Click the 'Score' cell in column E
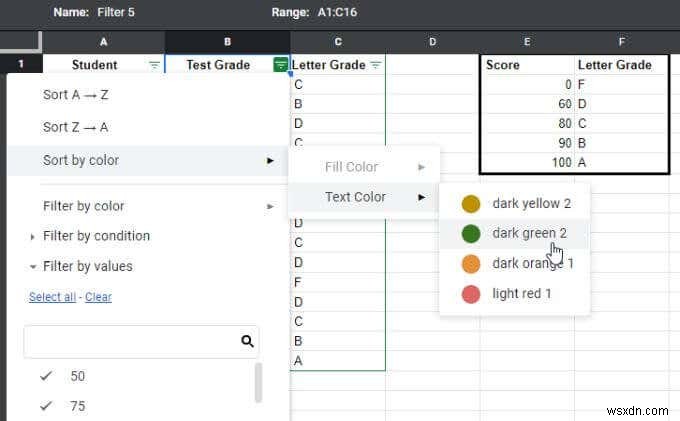 527,65
